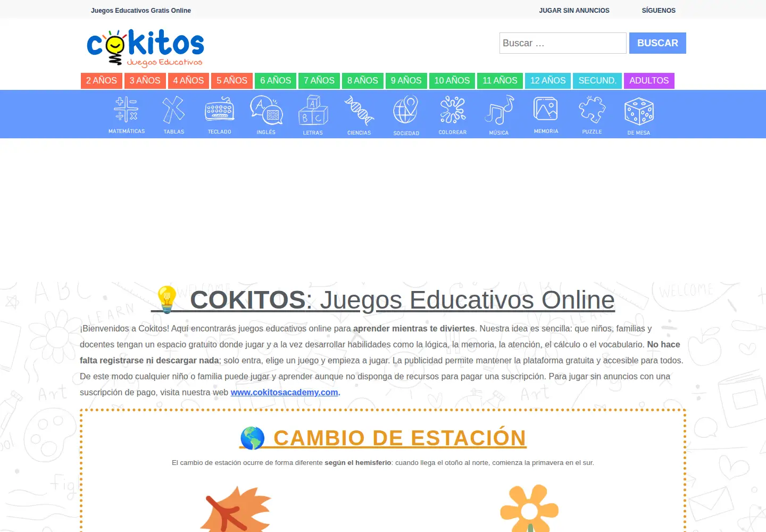Click the blue BUSCAR button
Viewport: 766px width, 532px height.
pos(657,43)
